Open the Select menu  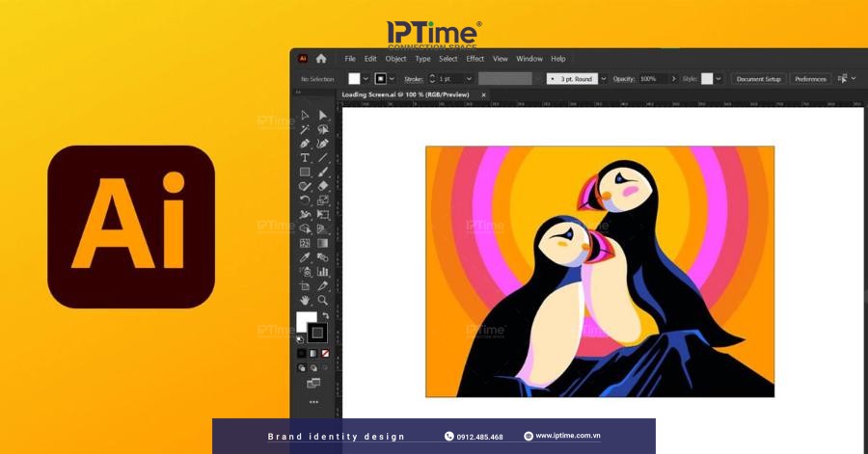448,59
